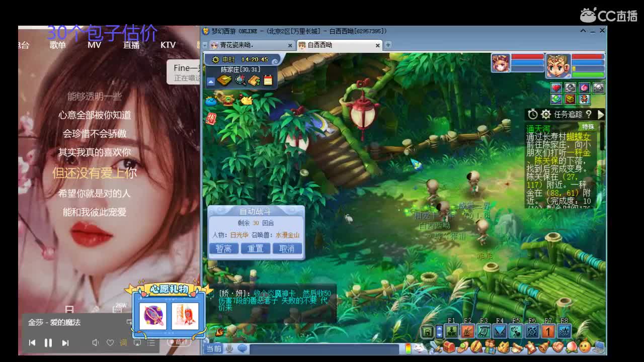Image resolution: width=644 pixels, height=362 pixels.
Task: Open the music player playlist icon
Action: [x=151, y=343]
